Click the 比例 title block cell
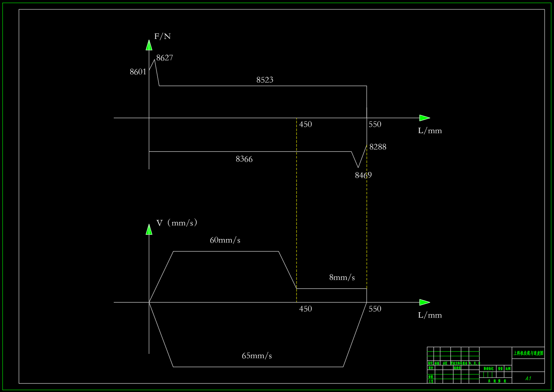The height and width of the screenshot is (392, 554). coord(508,368)
